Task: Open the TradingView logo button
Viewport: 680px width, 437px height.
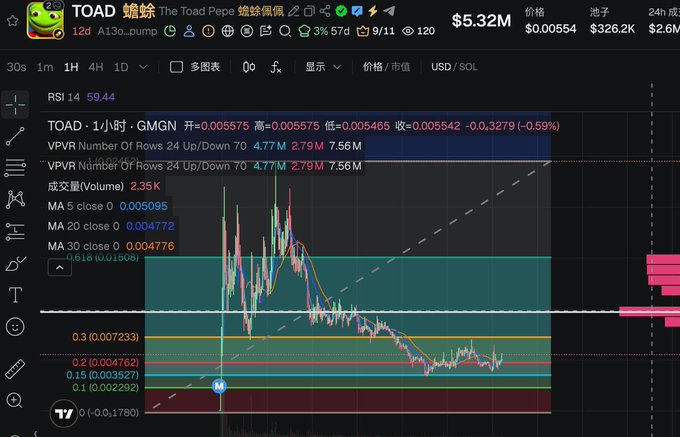Action: tap(64, 414)
